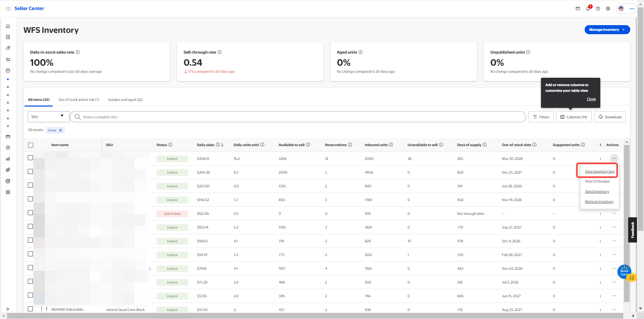Select the checkbox for the Out of stock row
The image size is (644, 319).
pyautogui.click(x=31, y=213)
